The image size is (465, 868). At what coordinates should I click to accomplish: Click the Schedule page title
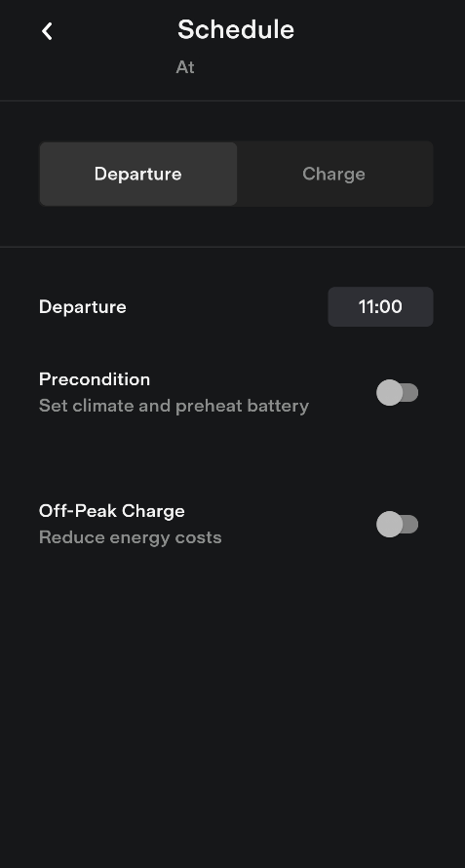[x=236, y=29]
